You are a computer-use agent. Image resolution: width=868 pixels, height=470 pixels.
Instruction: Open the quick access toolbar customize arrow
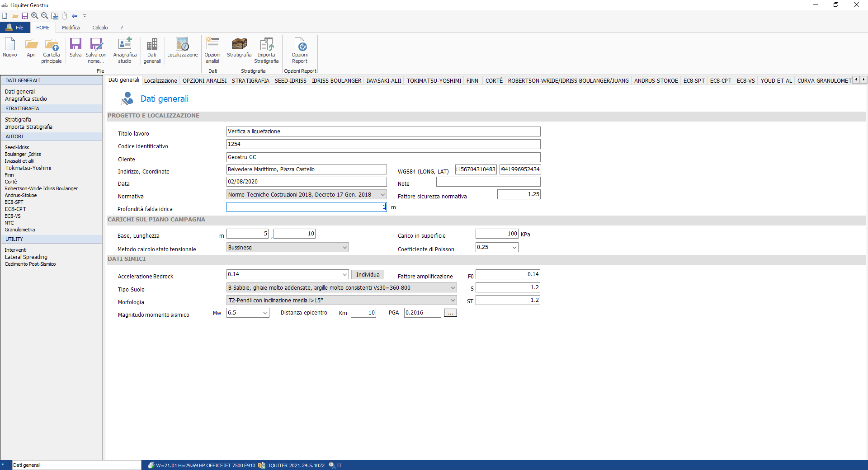[x=85, y=16]
